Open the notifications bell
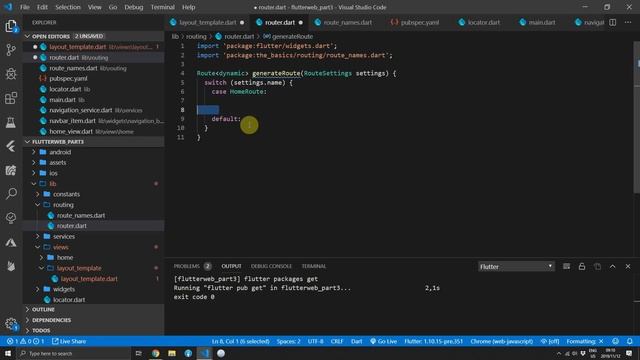640x360 pixels. click(630, 341)
